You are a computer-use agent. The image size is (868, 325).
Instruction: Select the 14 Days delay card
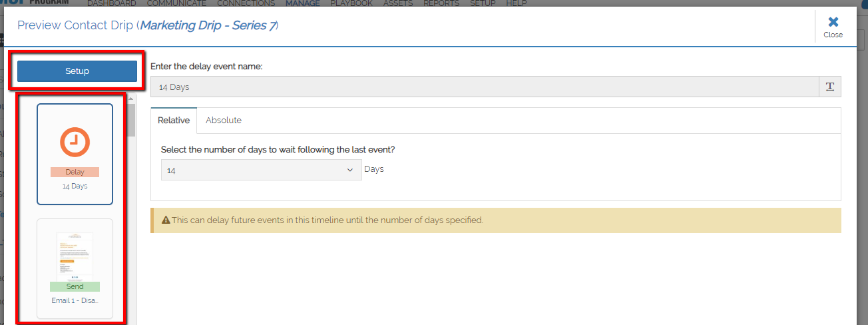(x=75, y=154)
